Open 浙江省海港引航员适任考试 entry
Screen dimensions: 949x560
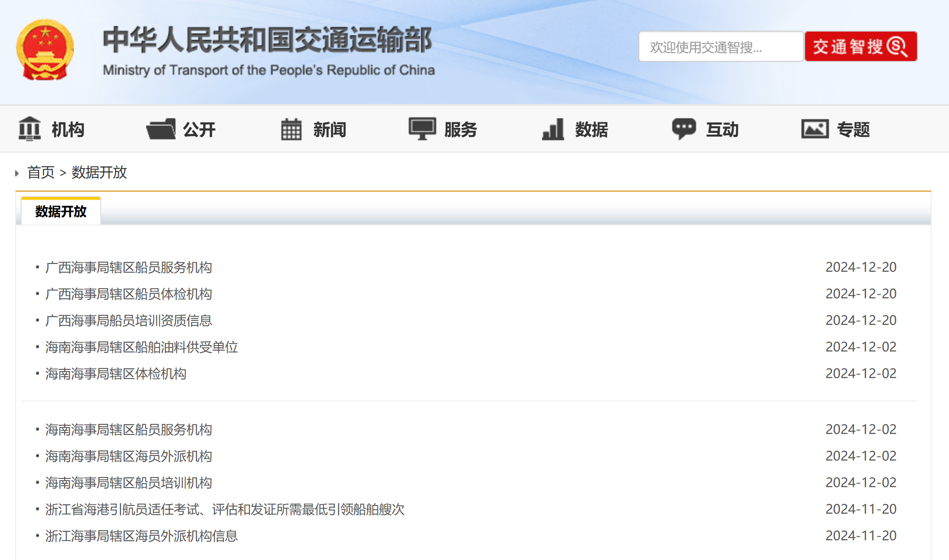pyautogui.click(x=225, y=509)
